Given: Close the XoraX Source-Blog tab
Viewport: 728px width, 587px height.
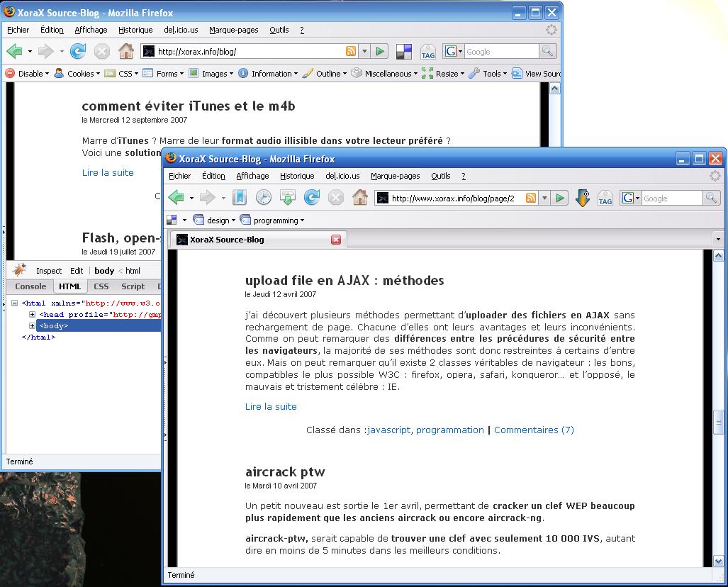Looking at the screenshot, I should tap(336, 240).
